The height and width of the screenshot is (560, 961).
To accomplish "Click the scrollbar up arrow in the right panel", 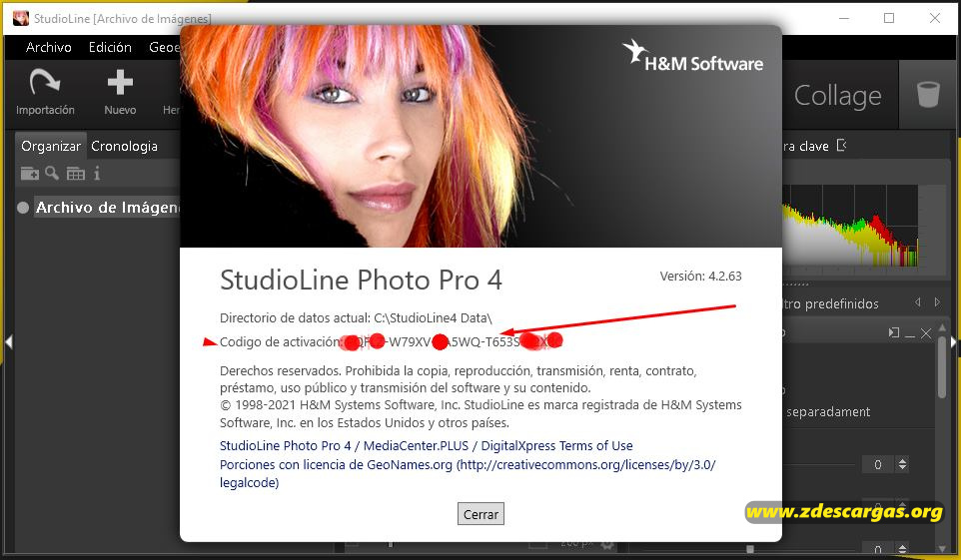I will [x=942, y=328].
